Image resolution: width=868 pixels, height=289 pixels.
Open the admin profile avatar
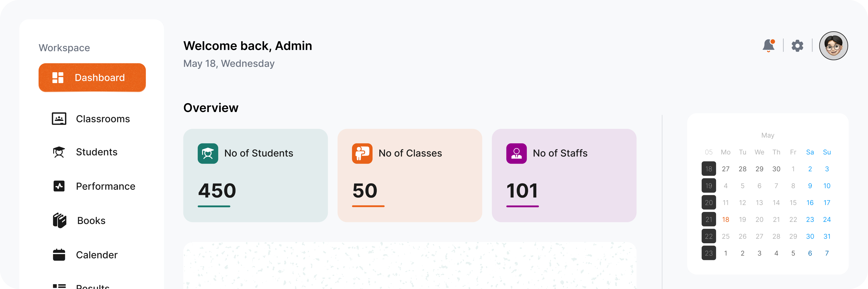pos(833,46)
